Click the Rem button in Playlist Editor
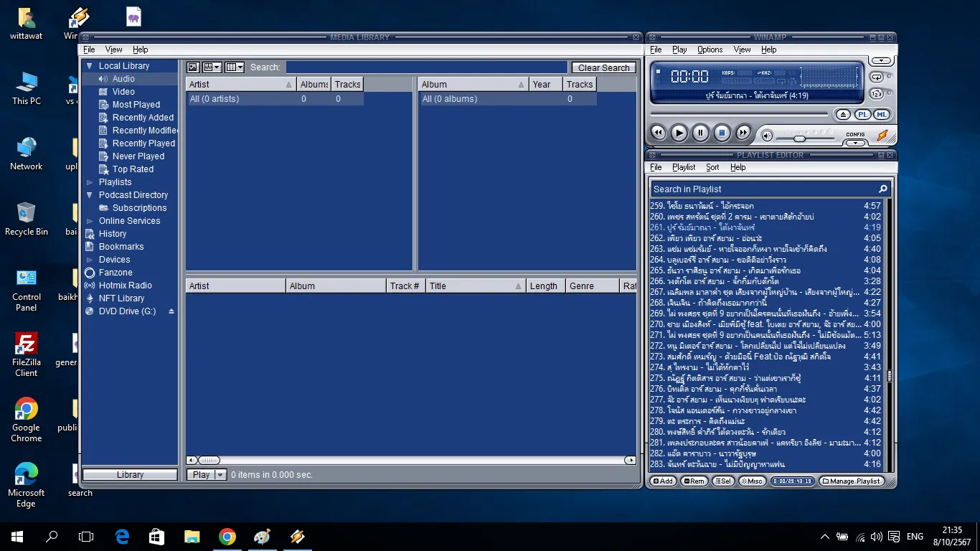980x551 pixels. 694,481
